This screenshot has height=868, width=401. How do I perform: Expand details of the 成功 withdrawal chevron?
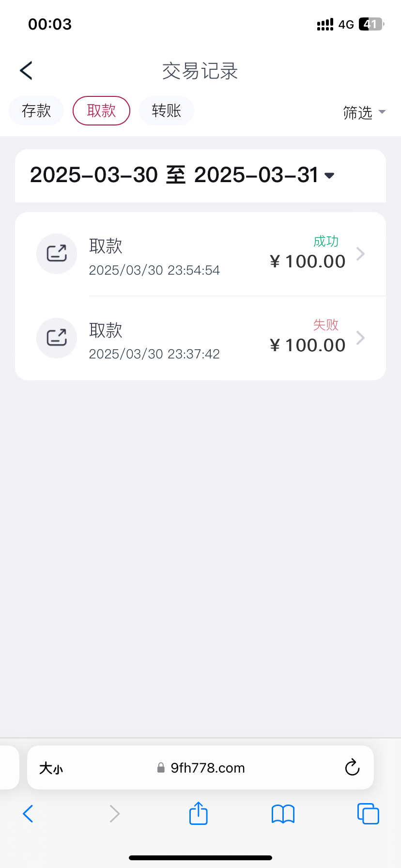(x=360, y=254)
